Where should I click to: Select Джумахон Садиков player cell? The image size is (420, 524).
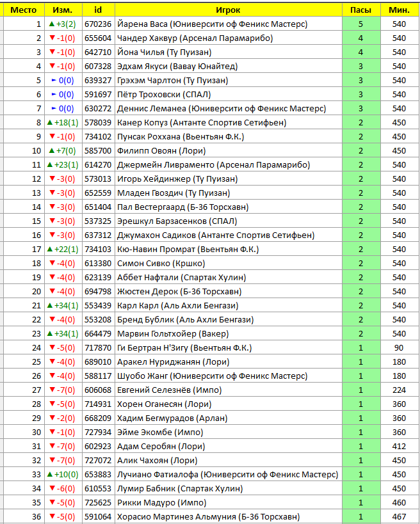click(228, 235)
